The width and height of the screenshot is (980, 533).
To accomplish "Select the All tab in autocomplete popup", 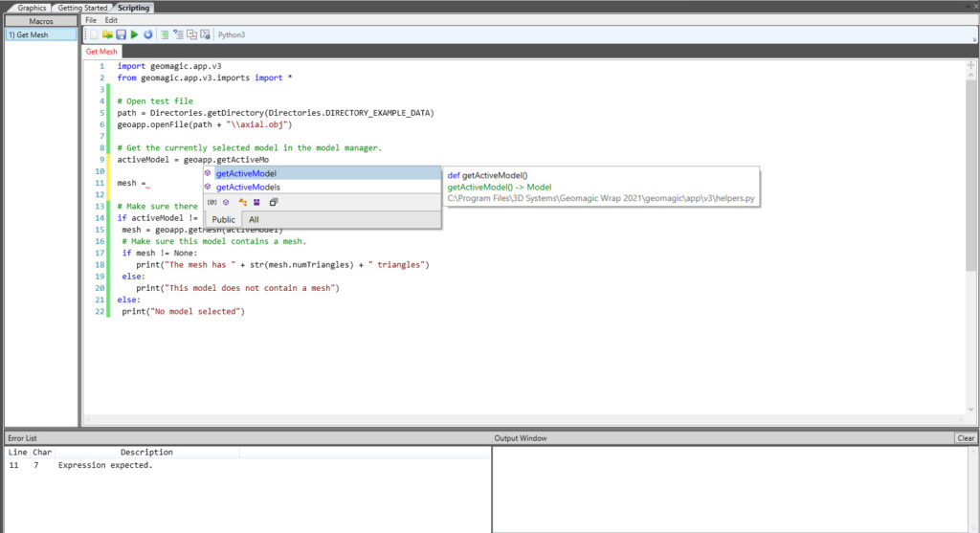I will (254, 219).
